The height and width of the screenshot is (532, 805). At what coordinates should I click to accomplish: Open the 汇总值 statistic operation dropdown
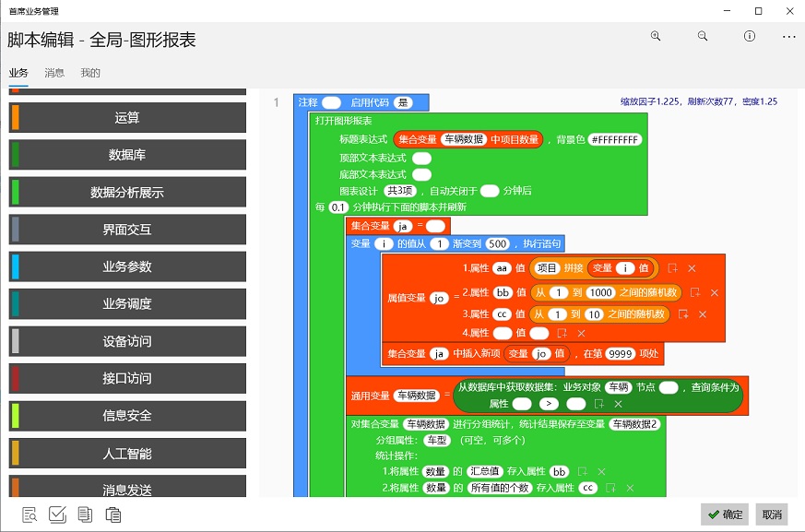pyautogui.click(x=486, y=471)
